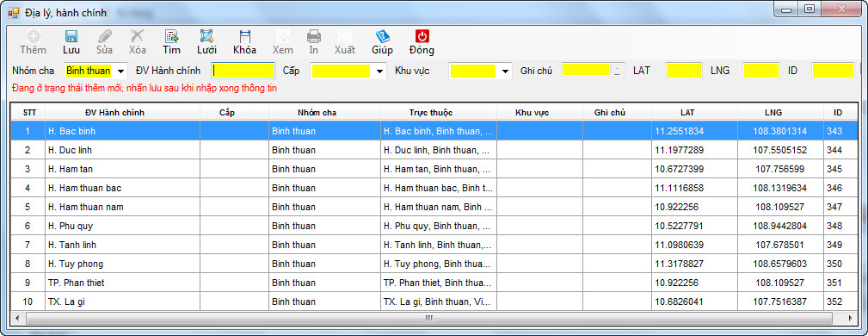
Task: Click the Xóa (delete) toolbar icon
Action: (x=138, y=37)
